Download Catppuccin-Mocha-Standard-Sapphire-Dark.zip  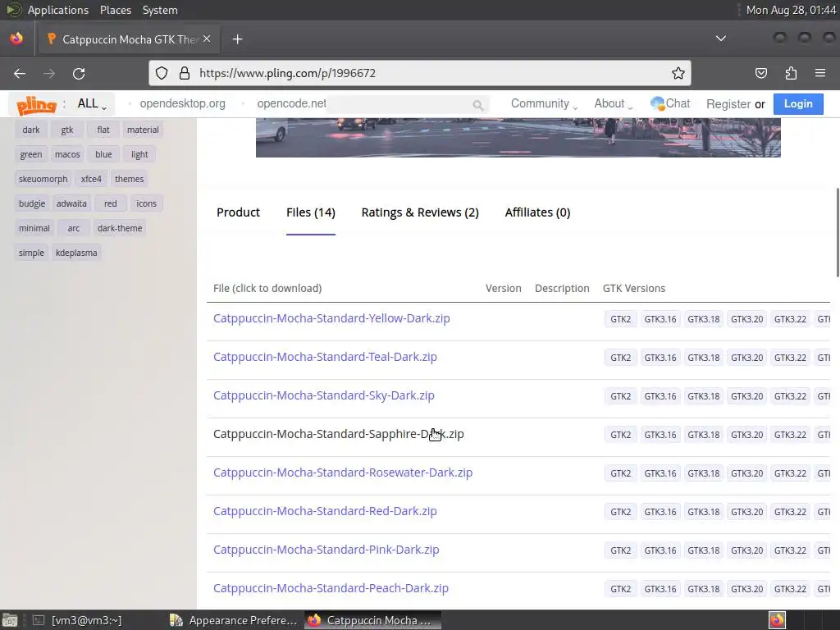(x=339, y=434)
